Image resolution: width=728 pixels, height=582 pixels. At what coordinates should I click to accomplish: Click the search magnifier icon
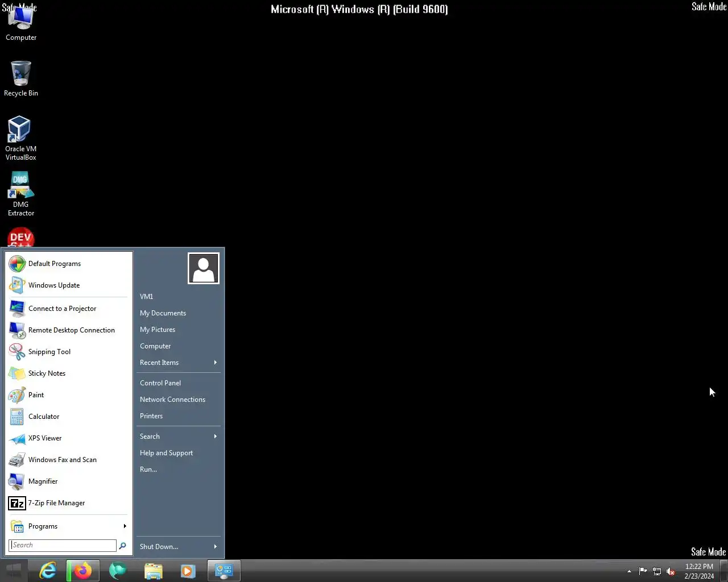(x=122, y=546)
